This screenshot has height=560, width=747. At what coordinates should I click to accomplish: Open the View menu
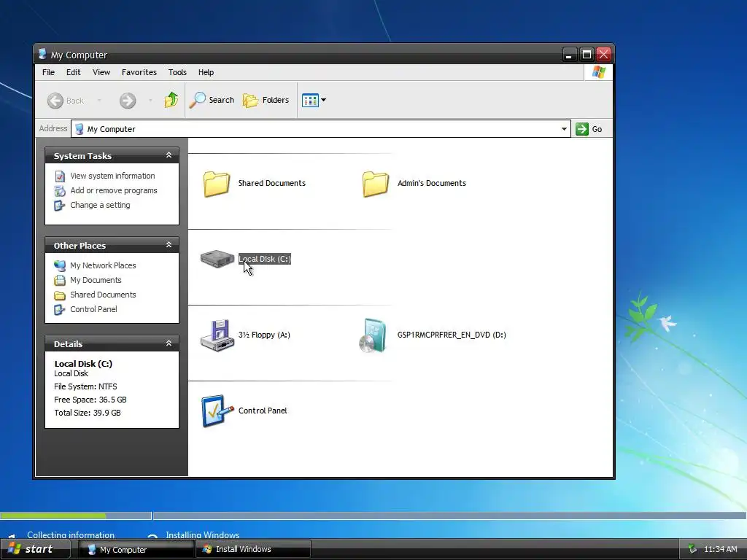tap(101, 72)
